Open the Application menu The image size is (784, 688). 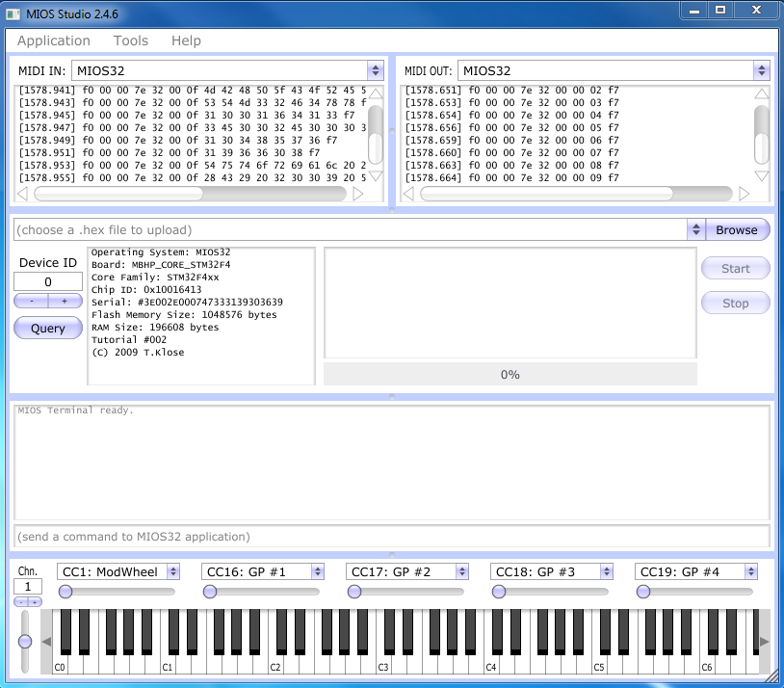(x=54, y=40)
